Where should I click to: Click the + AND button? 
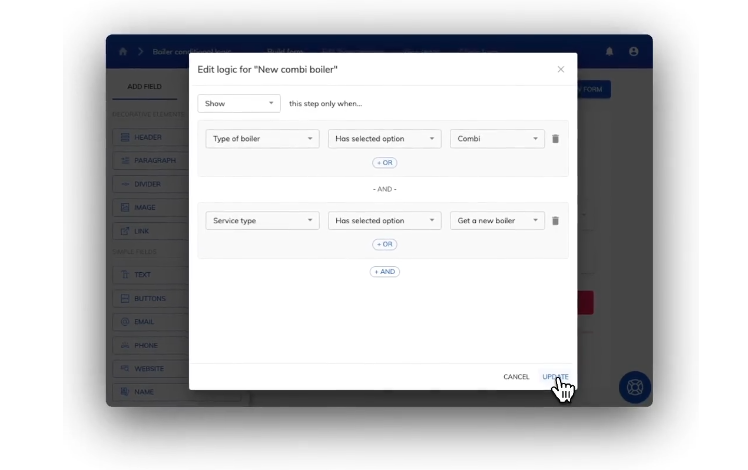pyautogui.click(x=384, y=272)
